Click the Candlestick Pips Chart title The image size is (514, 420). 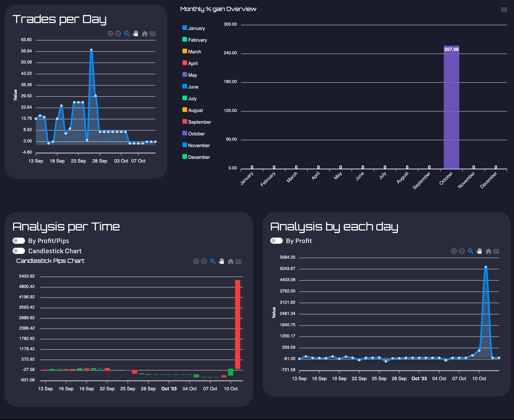(50, 261)
